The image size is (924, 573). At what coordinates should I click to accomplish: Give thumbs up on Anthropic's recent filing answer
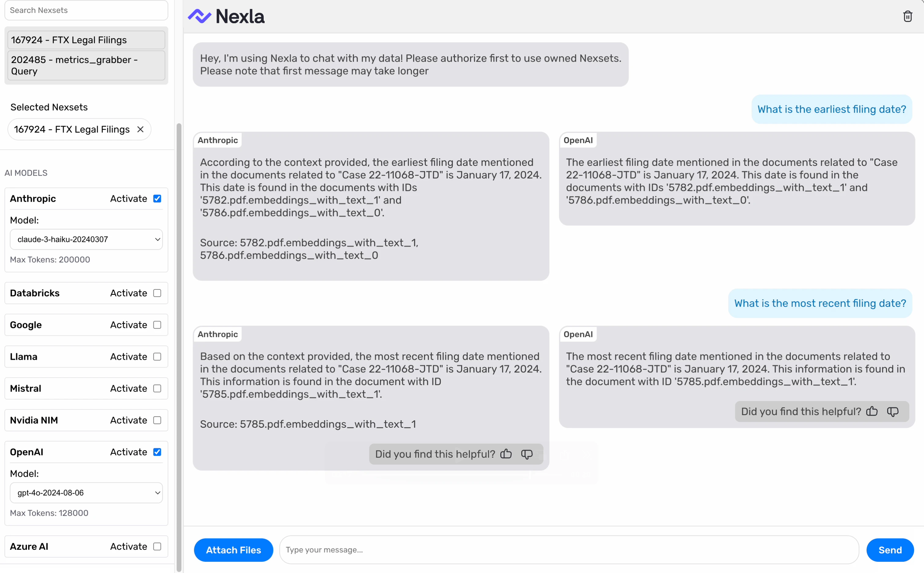[x=506, y=454]
